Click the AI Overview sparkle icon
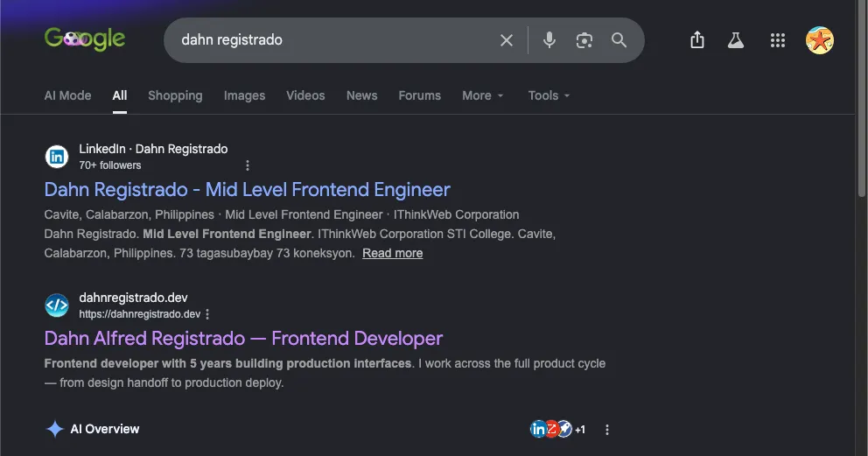 (x=55, y=429)
